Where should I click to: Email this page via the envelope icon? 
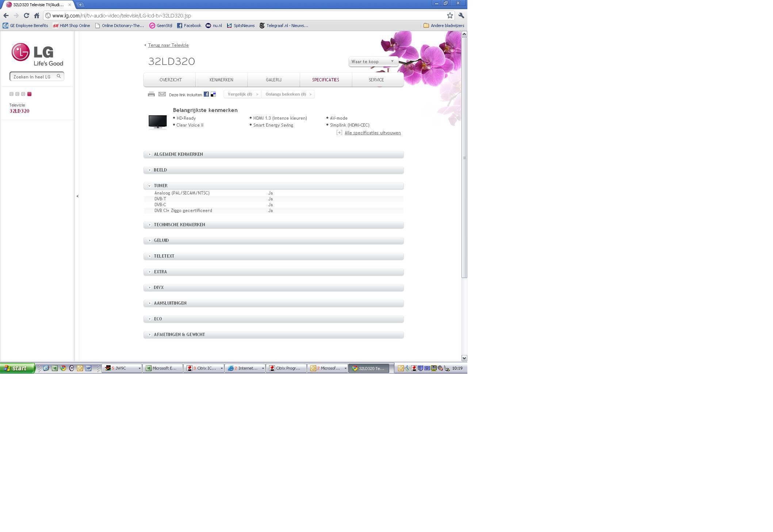pyautogui.click(x=162, y=94)
